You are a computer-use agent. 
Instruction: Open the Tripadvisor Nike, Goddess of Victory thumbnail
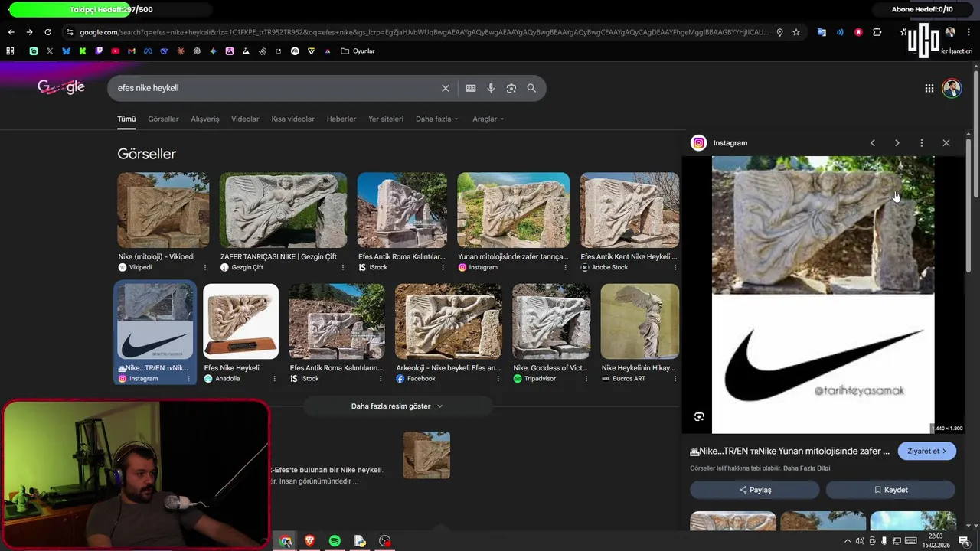tap(551, 321)
